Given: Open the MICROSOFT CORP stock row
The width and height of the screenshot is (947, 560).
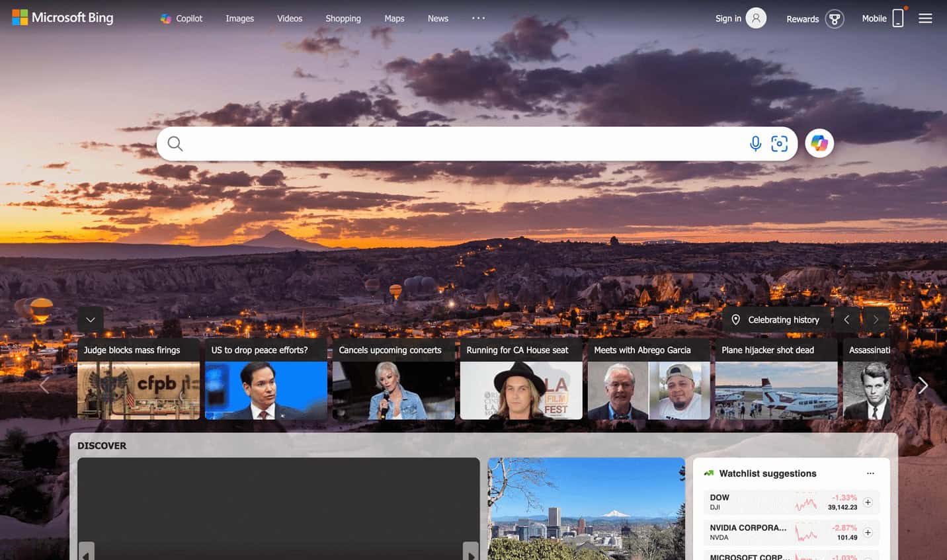Looking at the screenshot, I should pos(792,555).
